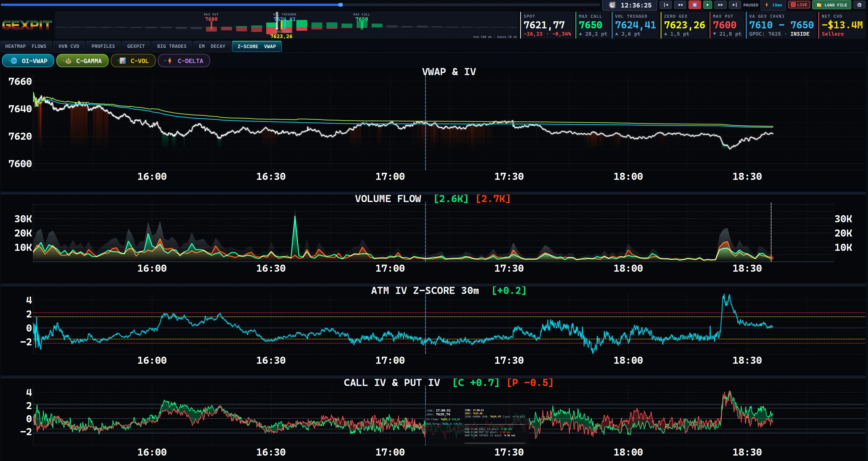Toggle the C-DELTA view

(184, 61)
